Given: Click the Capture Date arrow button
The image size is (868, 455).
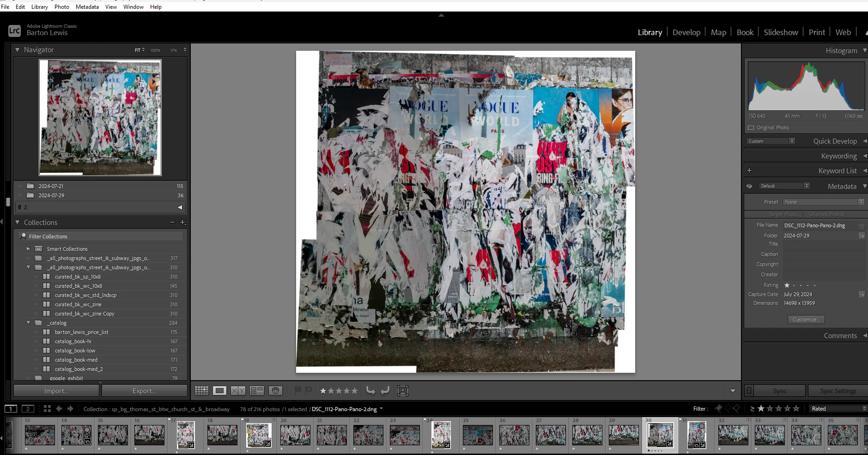Looking at the screenshot, I should (862, 294).
